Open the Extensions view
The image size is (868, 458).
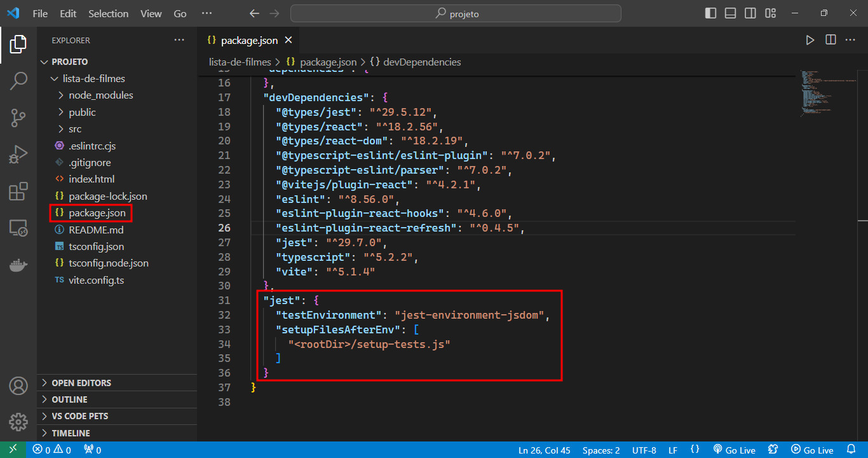(x=18, y=191)
